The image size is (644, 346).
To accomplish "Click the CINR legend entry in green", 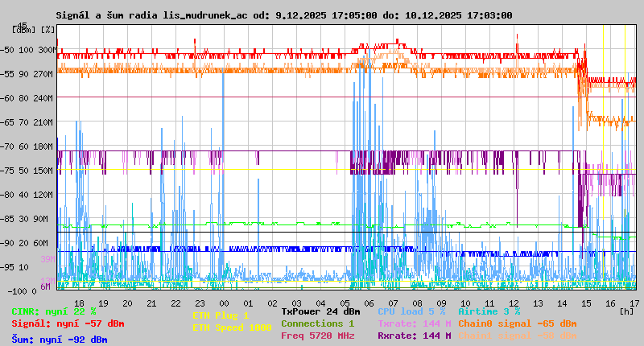I will click(x=54, y=311).
